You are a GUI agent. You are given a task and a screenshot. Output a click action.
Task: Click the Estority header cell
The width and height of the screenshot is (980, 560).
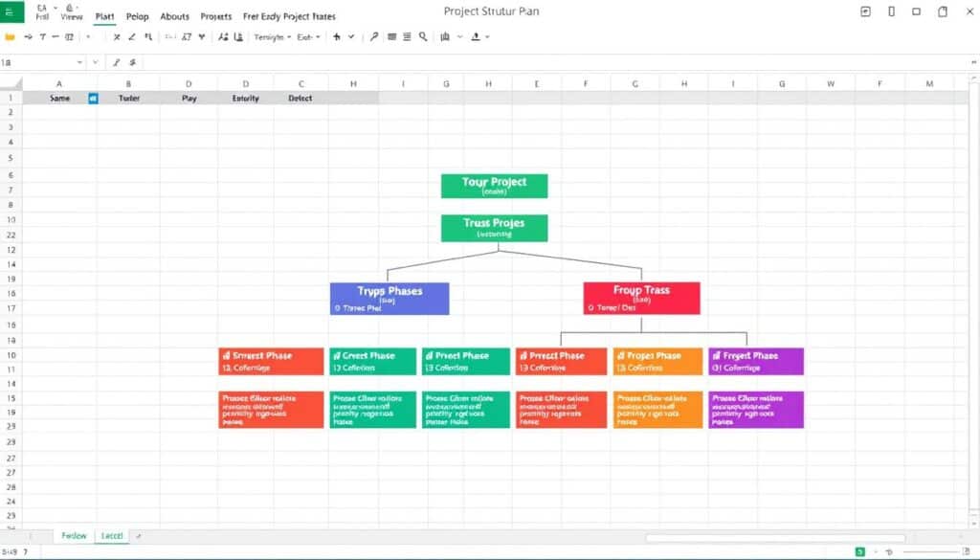coord(246,99)
